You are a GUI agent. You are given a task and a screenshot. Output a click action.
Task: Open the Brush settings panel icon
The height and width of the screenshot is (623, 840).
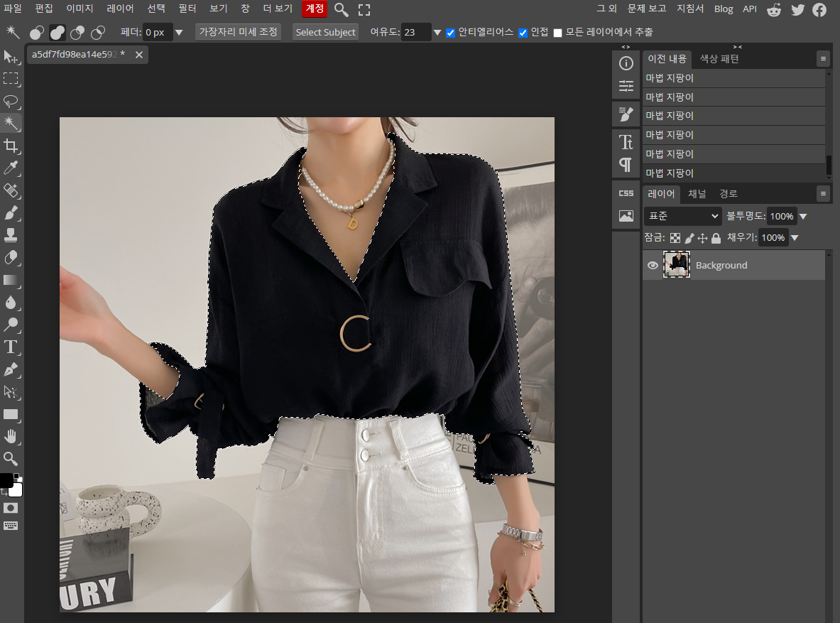point(626,114)
